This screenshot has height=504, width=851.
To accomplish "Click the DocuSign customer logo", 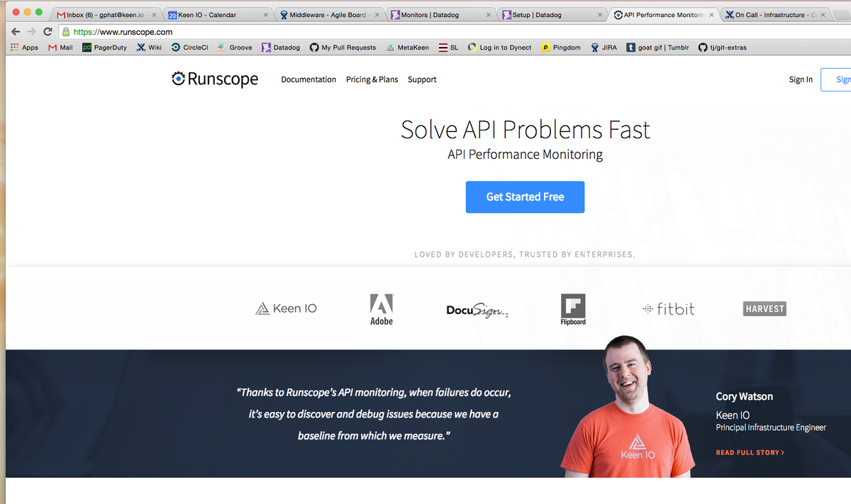I will click(477, 310).
